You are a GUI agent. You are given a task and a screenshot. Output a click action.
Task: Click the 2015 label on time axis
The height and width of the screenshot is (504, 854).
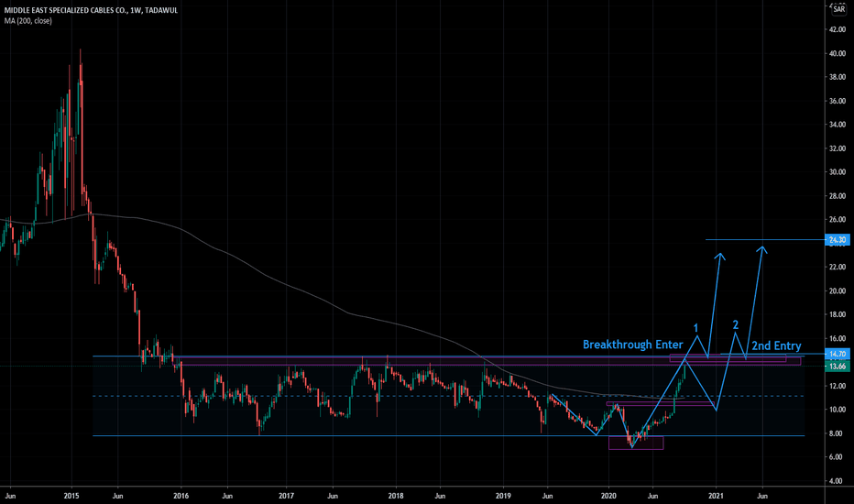coord(71,496)
